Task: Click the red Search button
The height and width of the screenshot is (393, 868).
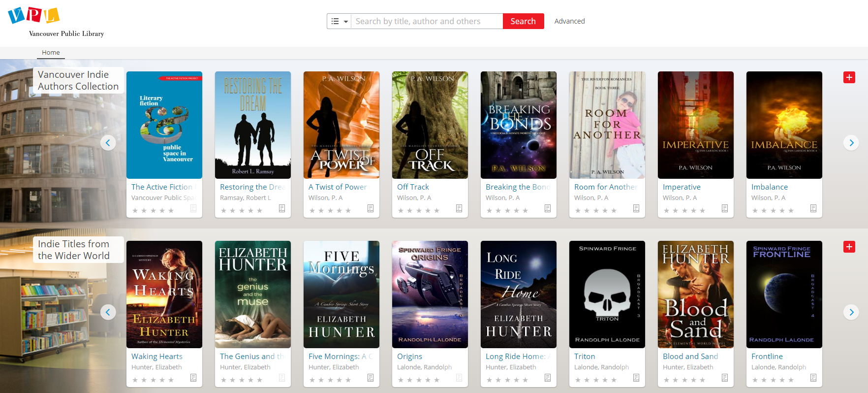Action: [523, 21]
